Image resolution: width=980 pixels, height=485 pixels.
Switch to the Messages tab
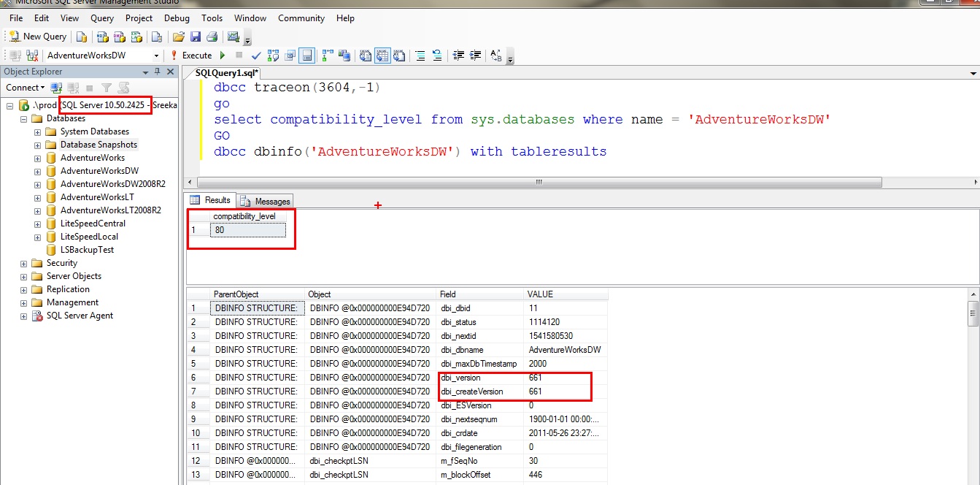266,201
